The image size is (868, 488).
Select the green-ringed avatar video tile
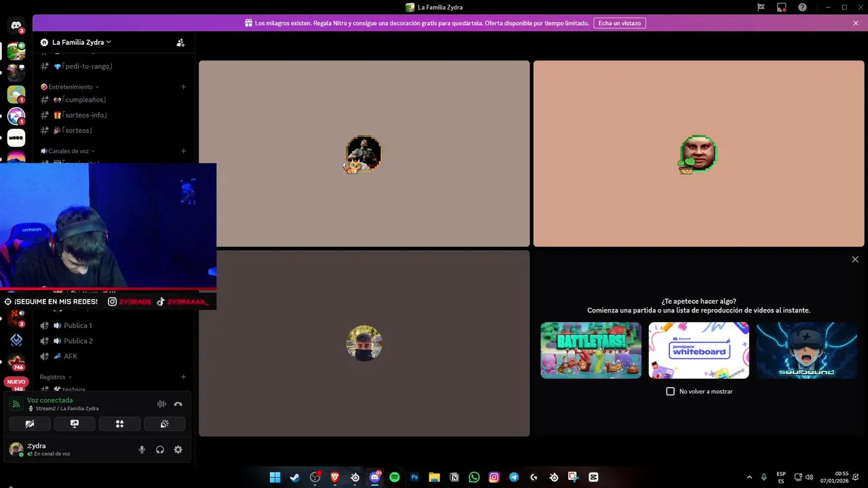[x=698, y=154]
